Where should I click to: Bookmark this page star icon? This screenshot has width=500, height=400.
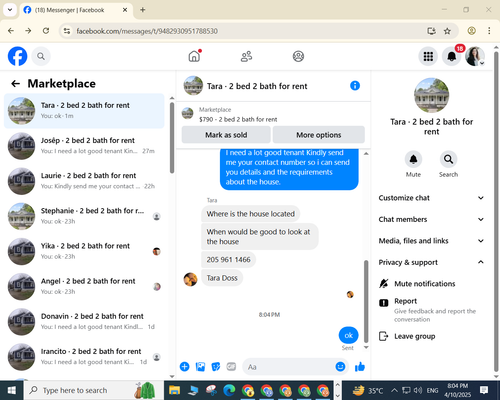coord(447,31)
